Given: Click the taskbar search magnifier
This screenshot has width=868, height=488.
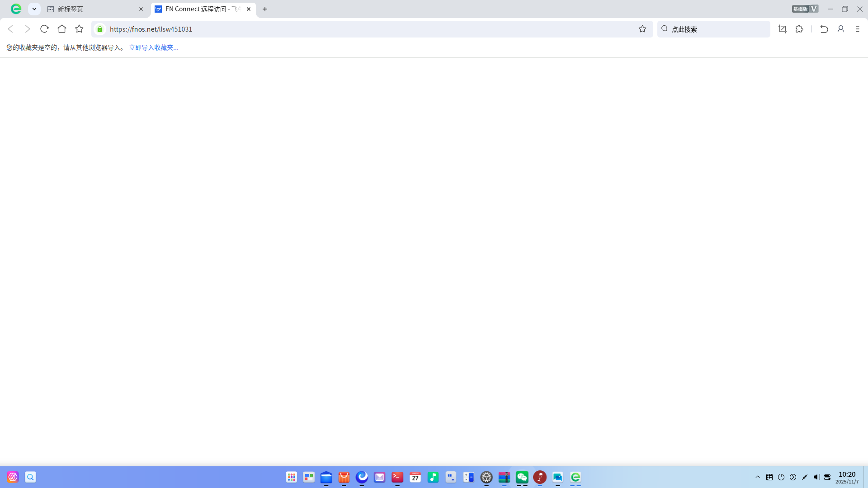Looking at the screenshot, I should click(30, 477).
